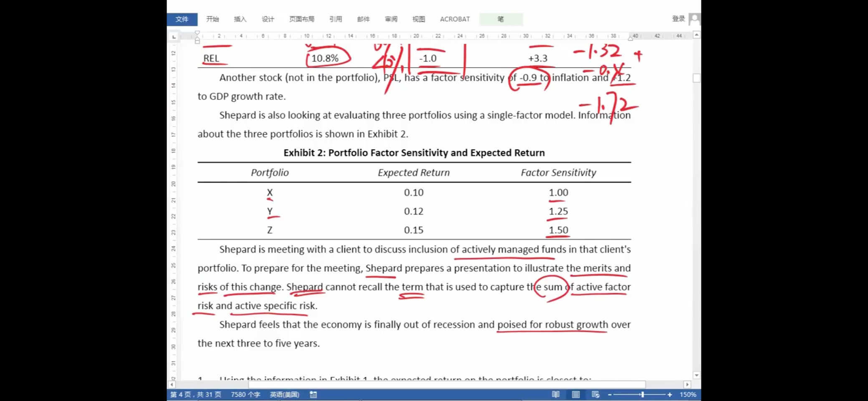This screenshot has height=401, width=868.
Task: Switch to the 笔 (Pen) tab
Action: (x=501, y=19)
